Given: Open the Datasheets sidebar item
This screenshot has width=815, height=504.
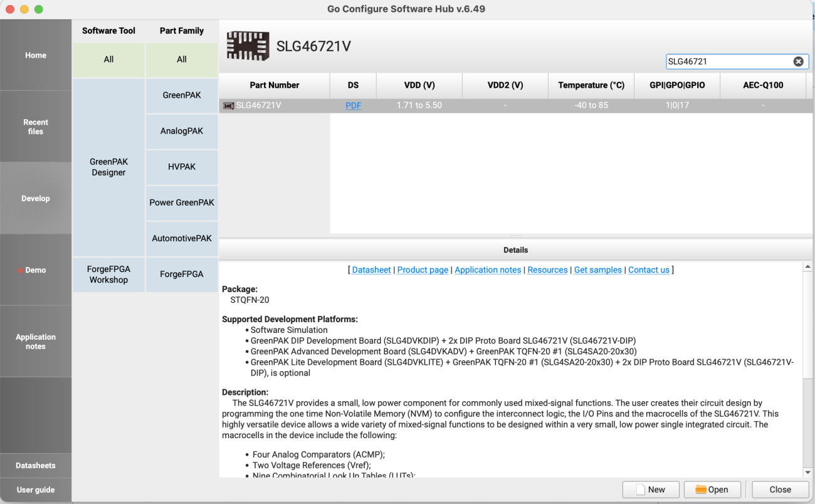Looking at the screenshot, I should point(36,466).
